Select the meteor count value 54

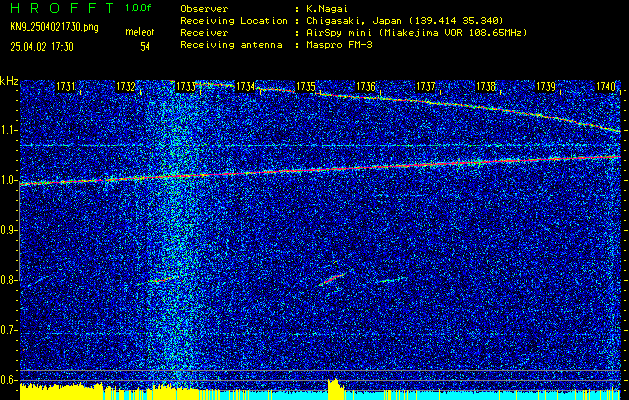click(145, 47)
